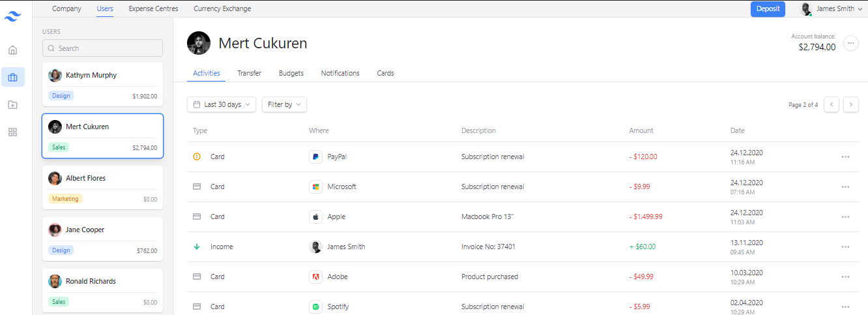This screenshot has width=868, height=315.
Task: Open the Filter by dropdown
Action: pos(284,104)
